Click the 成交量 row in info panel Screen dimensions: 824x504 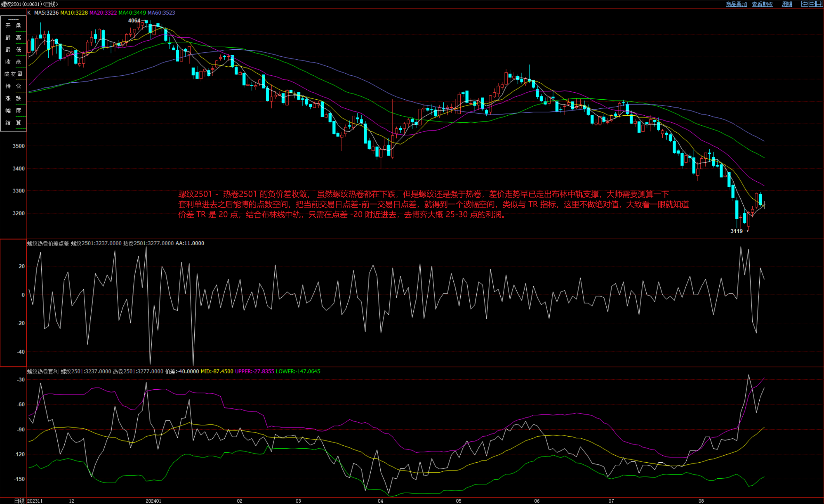point(13,74)
